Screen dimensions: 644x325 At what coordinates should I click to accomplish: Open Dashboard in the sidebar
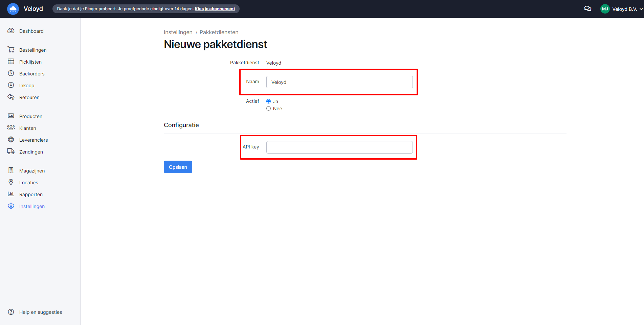(x=31, y=31)
